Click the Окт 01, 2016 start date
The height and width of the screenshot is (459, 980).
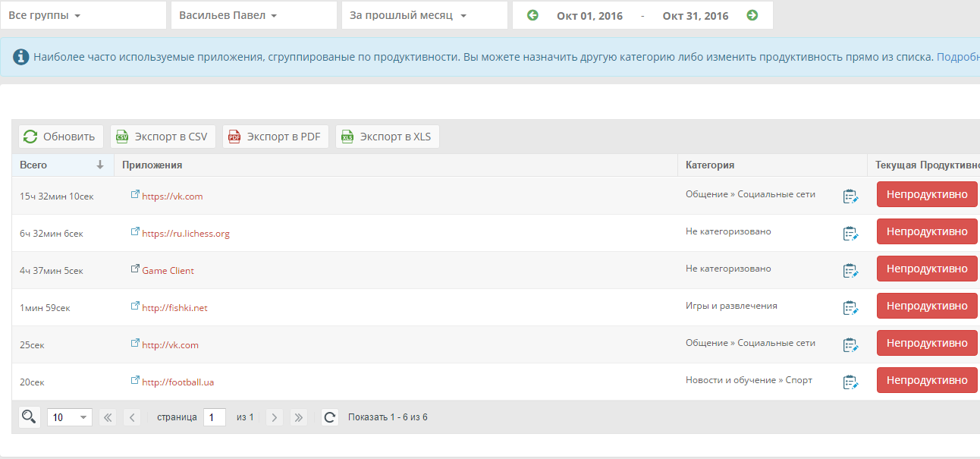(x=589, y=16)
